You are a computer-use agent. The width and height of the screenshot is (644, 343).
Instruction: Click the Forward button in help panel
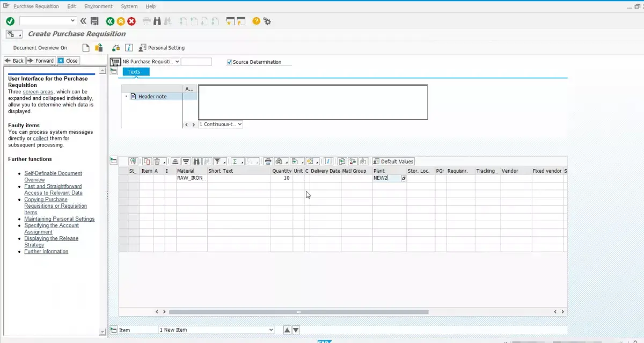pyautogui.click(x=41, y=61)
